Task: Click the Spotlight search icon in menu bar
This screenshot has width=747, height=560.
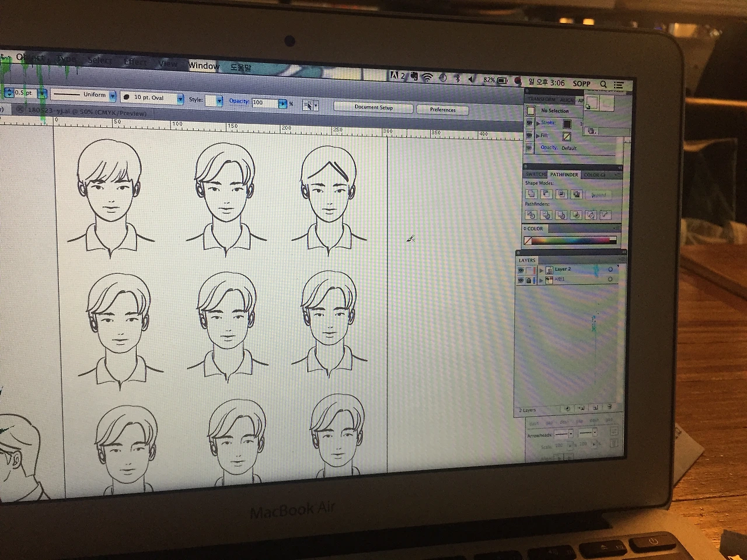Action: 603,84
